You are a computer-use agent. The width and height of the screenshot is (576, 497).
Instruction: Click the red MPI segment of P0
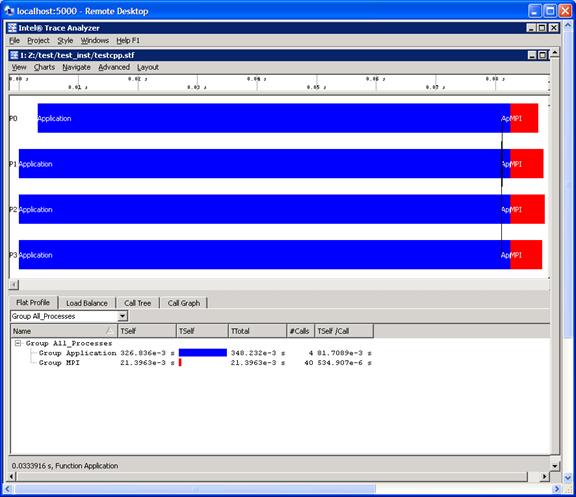(x=524, y=118)
